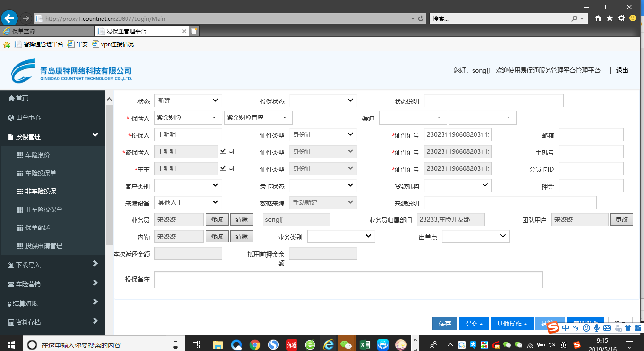Click the globe icon beside 出单中心

[x=11, y=117]
